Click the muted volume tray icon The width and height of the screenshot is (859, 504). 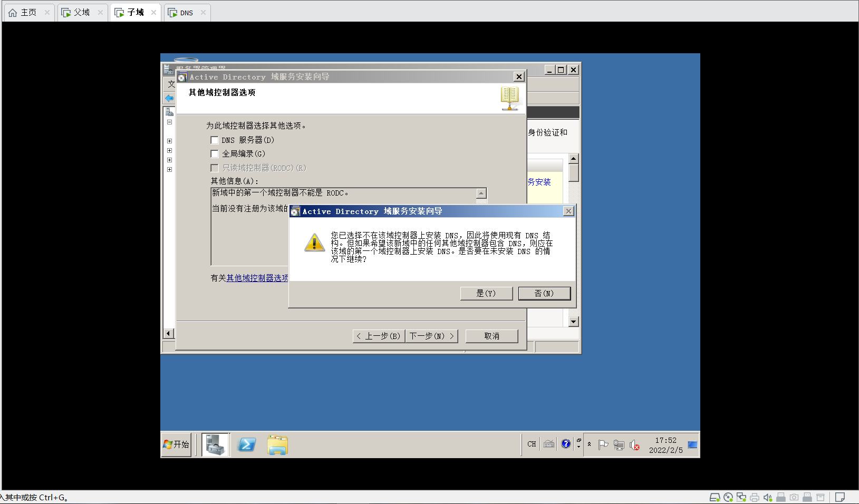click(635, 445)
